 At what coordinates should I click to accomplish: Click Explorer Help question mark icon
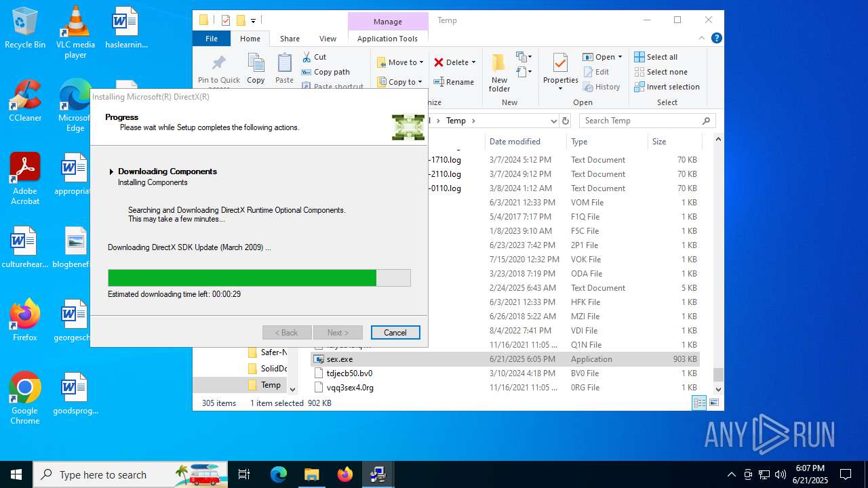[716, 39]
